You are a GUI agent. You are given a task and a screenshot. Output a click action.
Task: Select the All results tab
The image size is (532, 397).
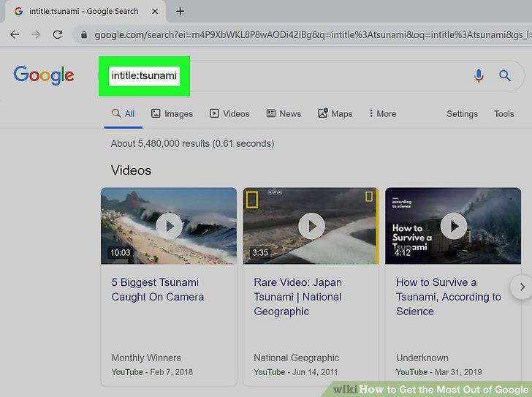coord(123,113)
